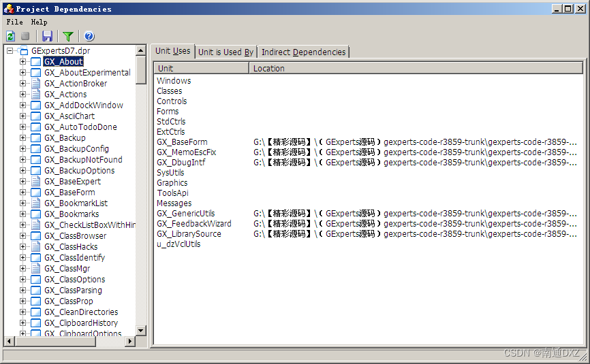This screenshot has width=590, height=364.
Task: Click the tree scrollbar up arrow
Action: pos(141,50)
